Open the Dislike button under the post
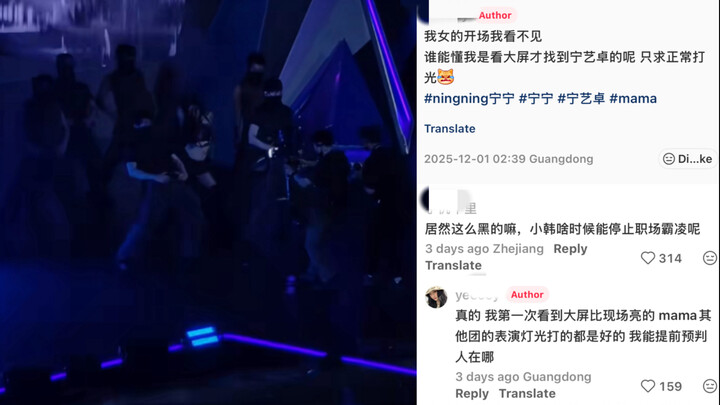The height and width of the screenshot is (405, 720). 687,159
